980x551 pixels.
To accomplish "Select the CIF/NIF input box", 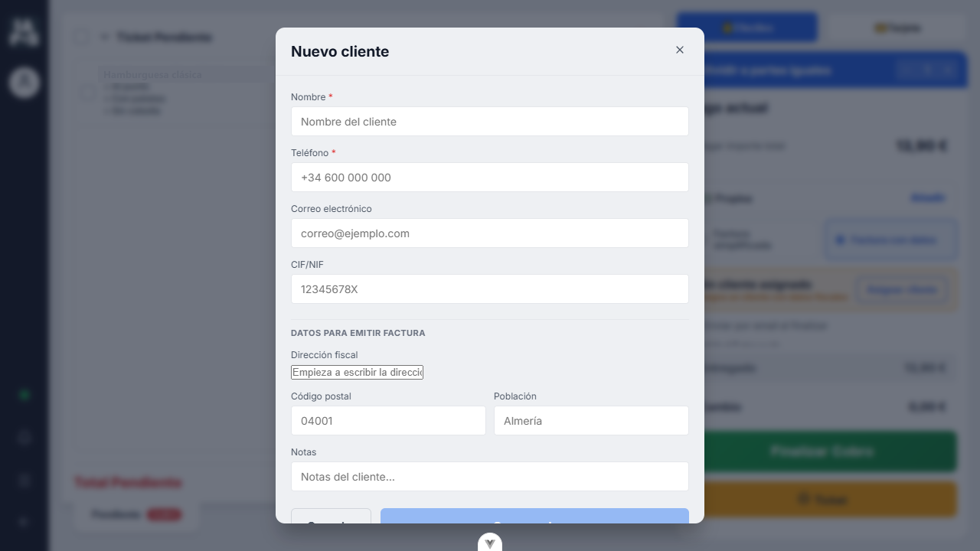I will click(x=490, y=289).
